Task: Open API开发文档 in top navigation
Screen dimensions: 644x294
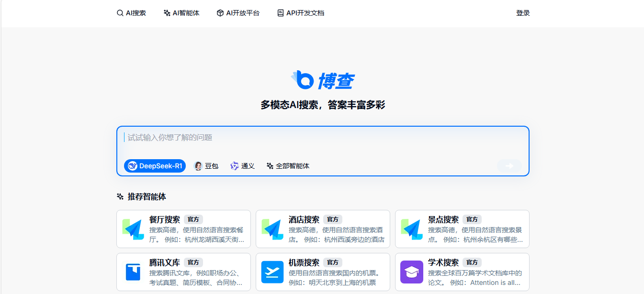Action: [301, 13]
